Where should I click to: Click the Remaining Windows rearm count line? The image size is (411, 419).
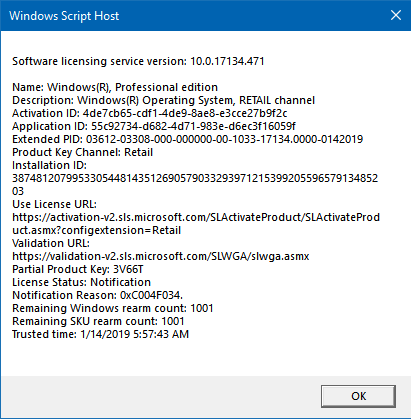point(113,308)
